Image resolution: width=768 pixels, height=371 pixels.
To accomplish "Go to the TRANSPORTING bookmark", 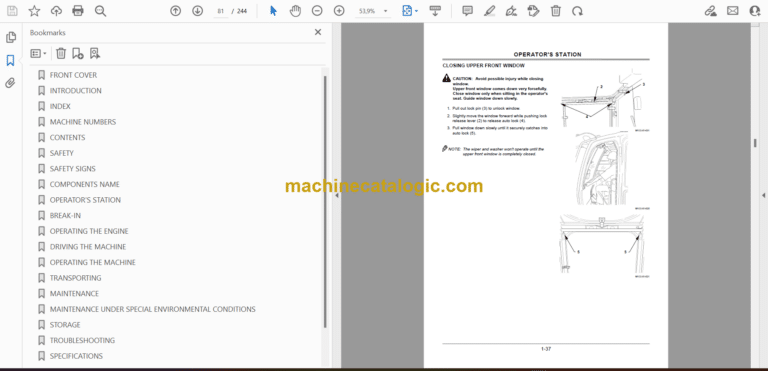I will [75, 278].
